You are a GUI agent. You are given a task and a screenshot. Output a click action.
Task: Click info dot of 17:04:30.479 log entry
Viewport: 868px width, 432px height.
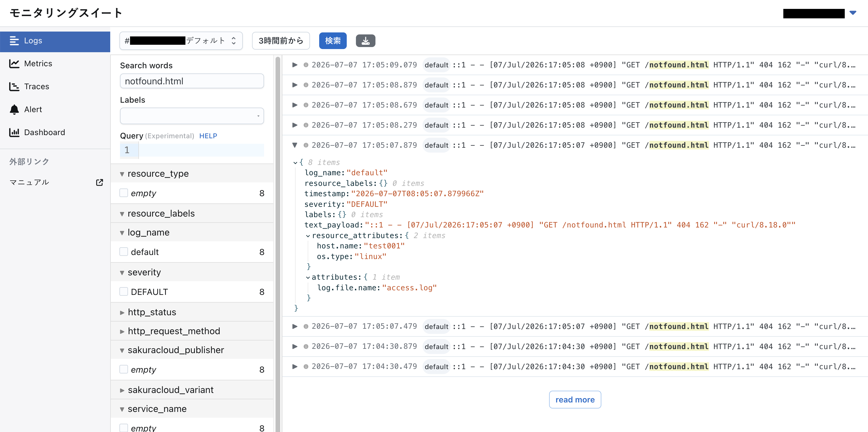coord(306,366)
